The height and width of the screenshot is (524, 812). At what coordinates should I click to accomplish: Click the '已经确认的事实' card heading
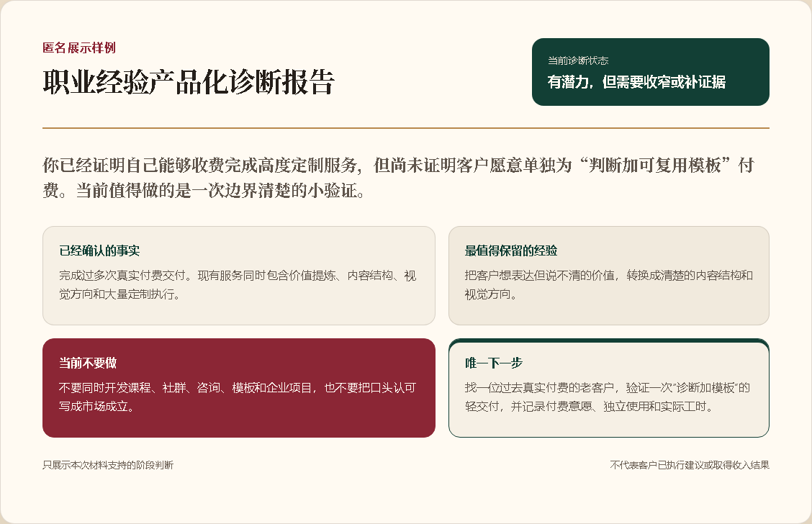(99, 251)
